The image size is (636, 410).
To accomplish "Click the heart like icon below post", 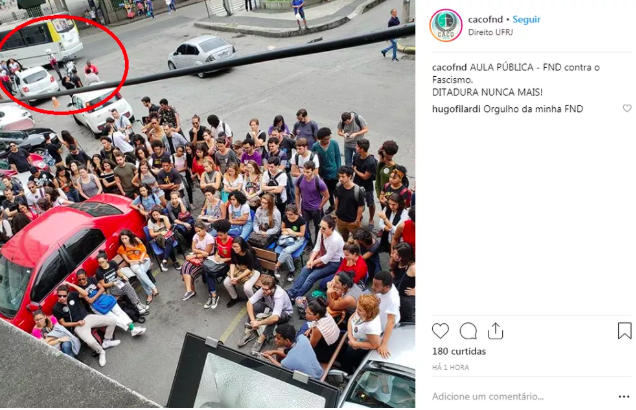I will (440, 331).
